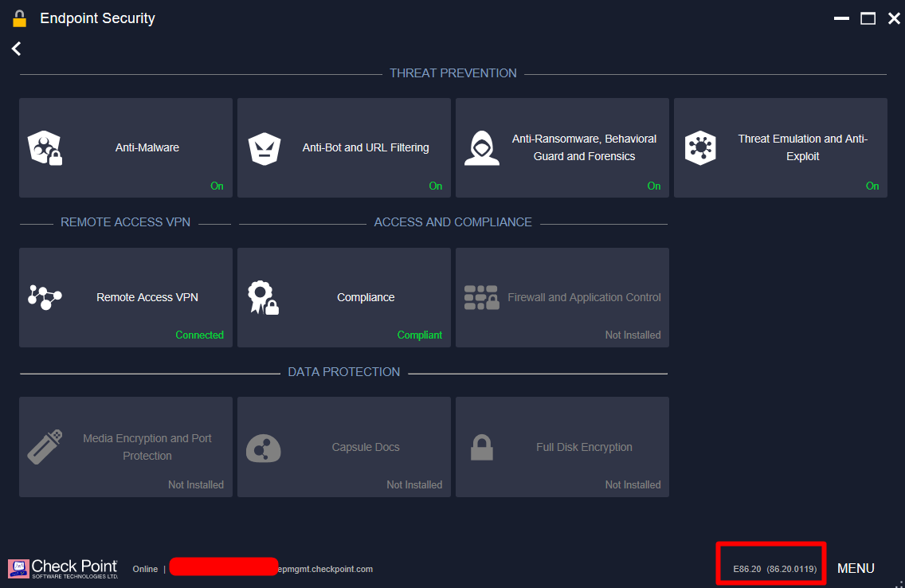Click the Compliance ribbon badge icon
Screen dimensions: 905x588
tap(263, 298)
